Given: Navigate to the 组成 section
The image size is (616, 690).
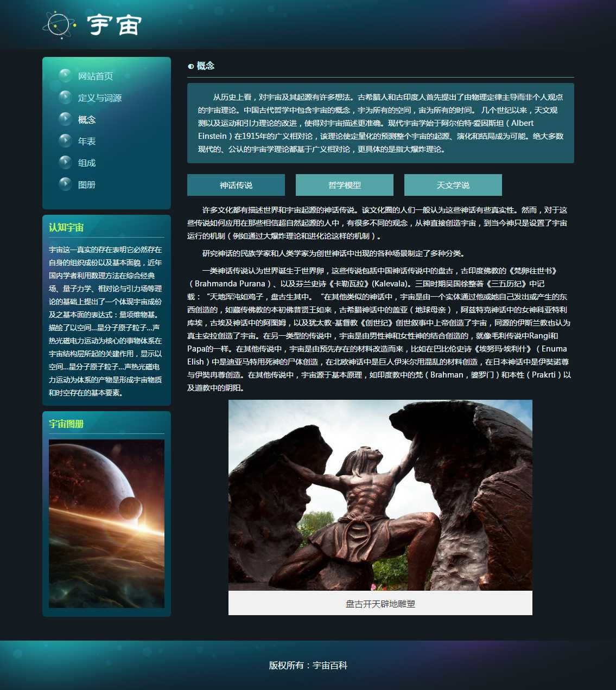Looking at the screenshot, I should pos(87,163).
